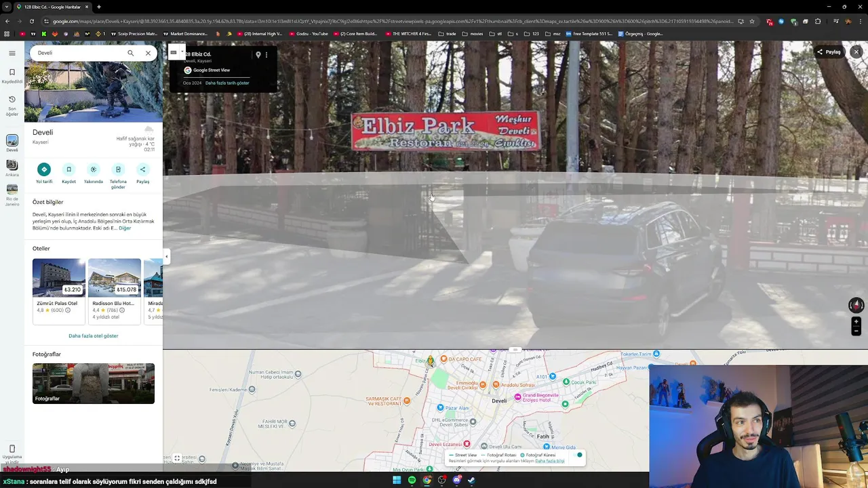868x488 pixels.
Task: Open the Fotoğraflar photo thumbnail
Action: coord(94,384)
